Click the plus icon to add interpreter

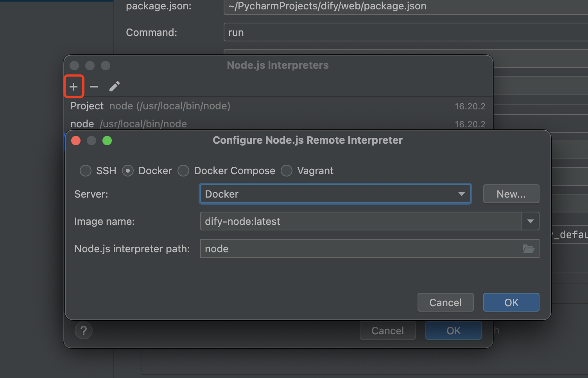click(x=73, y=86)
